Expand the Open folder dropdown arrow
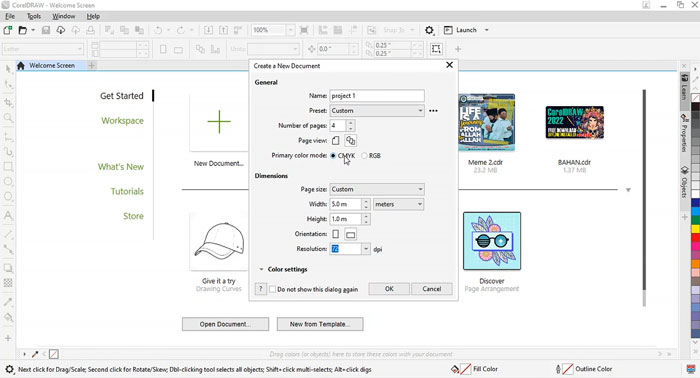 point(33,30)
